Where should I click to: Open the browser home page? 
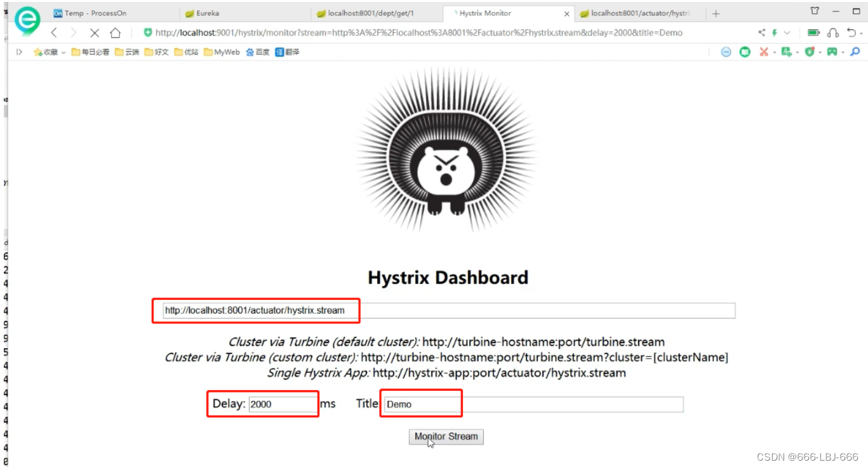tap(115, 32)
